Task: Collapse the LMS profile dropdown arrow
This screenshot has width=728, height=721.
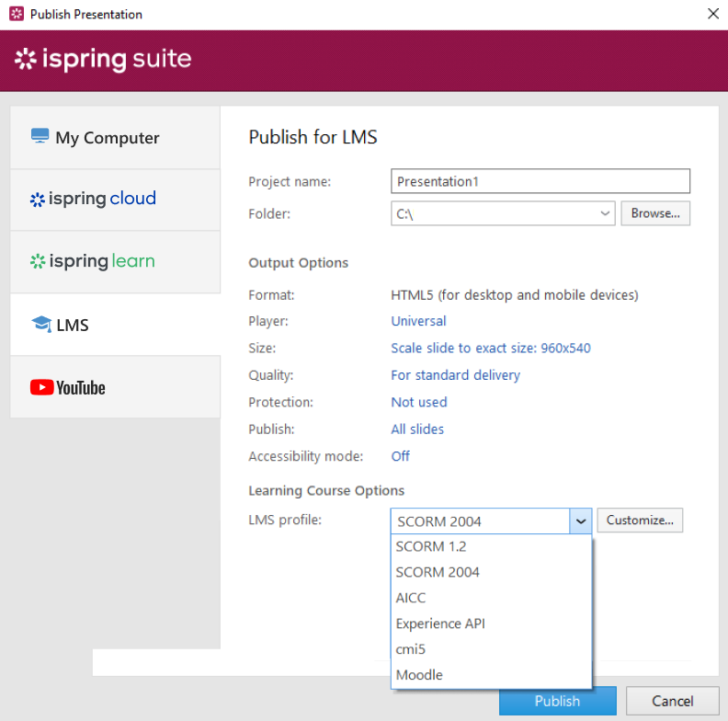Action: pos(580,521)
